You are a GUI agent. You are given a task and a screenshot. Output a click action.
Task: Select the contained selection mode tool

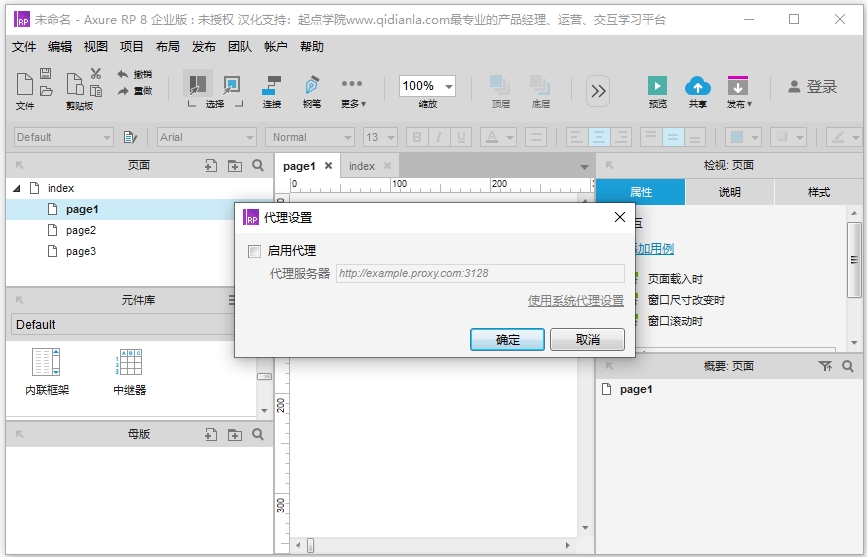[x=231, y=85]
